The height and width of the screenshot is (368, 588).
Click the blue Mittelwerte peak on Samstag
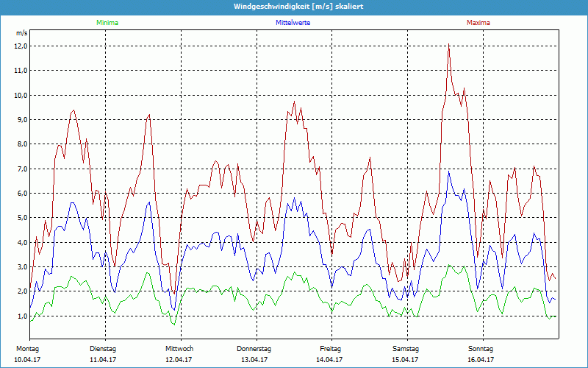click(x=448, y=171)
